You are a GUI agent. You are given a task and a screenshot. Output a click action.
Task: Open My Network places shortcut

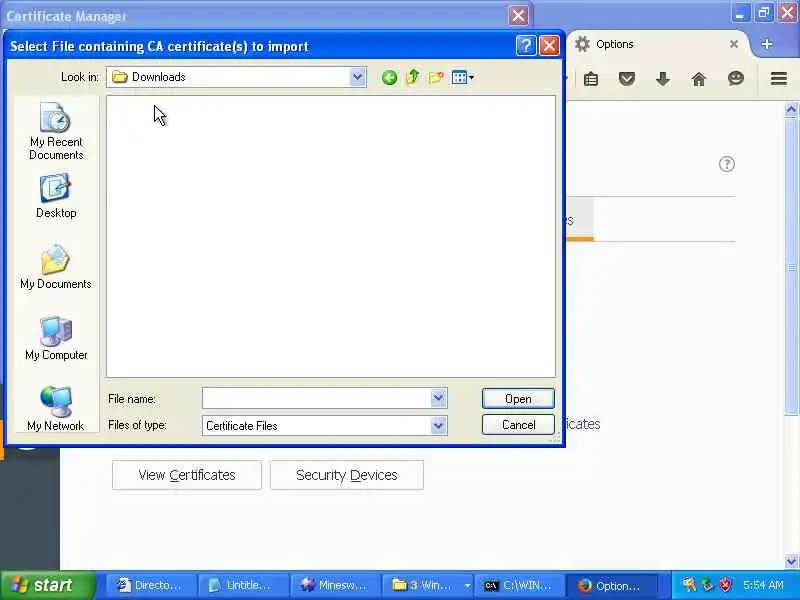56,409
